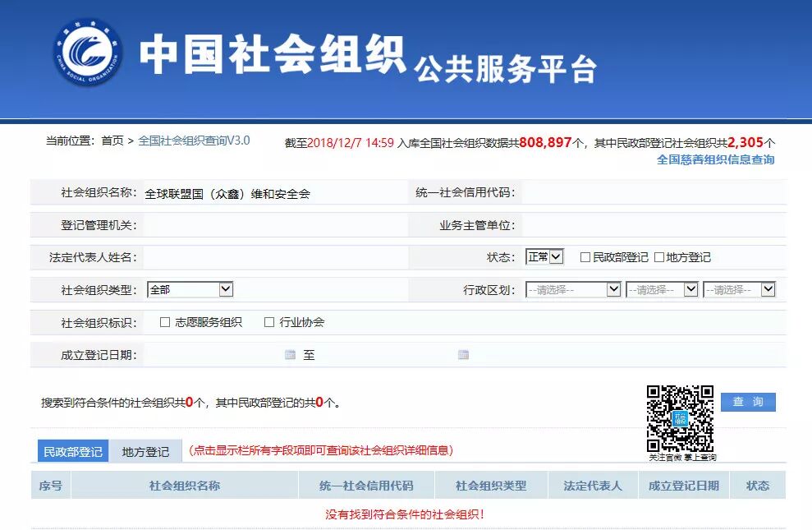Click the 808,897 total count number

pyautogui.click(x=545, y=142)
